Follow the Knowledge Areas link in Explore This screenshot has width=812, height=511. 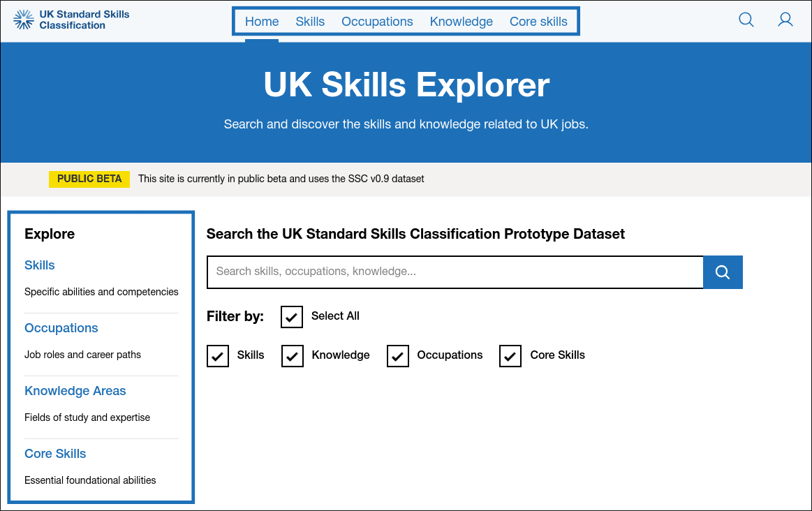pos(75,390)
